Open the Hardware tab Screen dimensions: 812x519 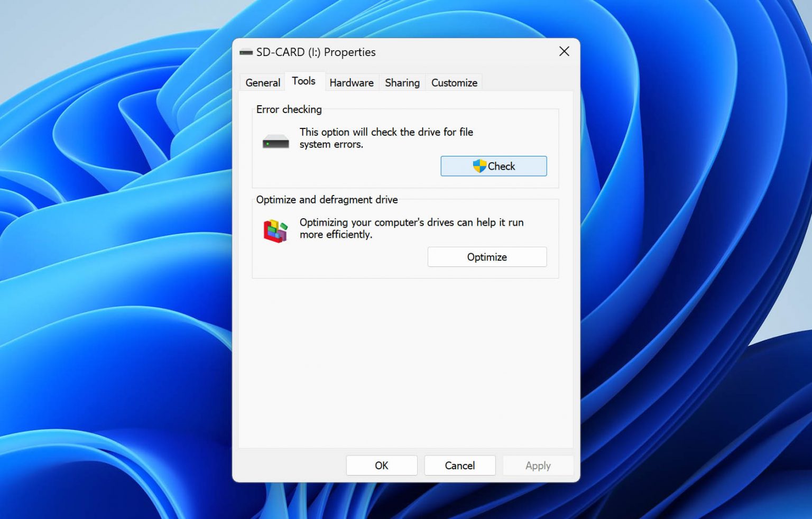tap(351, 82)
